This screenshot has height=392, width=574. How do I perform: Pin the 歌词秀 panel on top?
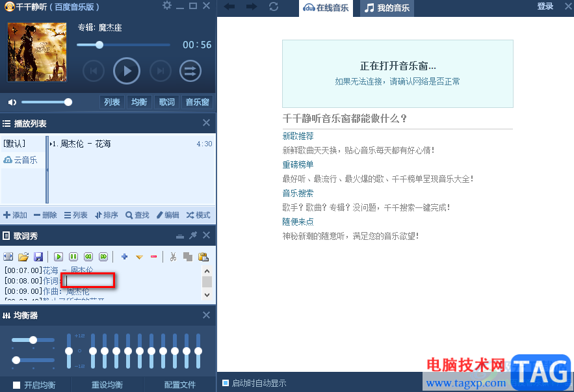[x=193, y=235]
